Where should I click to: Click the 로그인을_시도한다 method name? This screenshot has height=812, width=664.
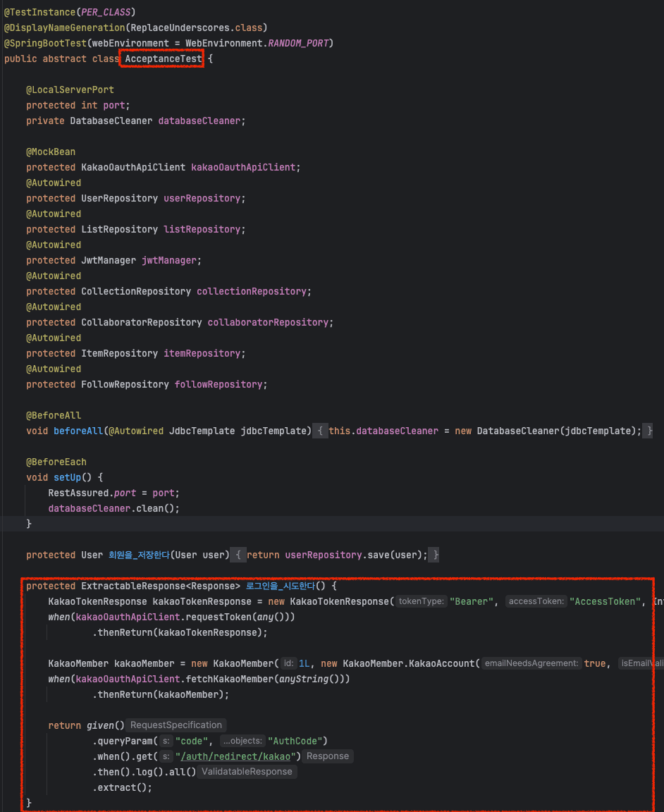pyautogui.click(x=281, y=586)
